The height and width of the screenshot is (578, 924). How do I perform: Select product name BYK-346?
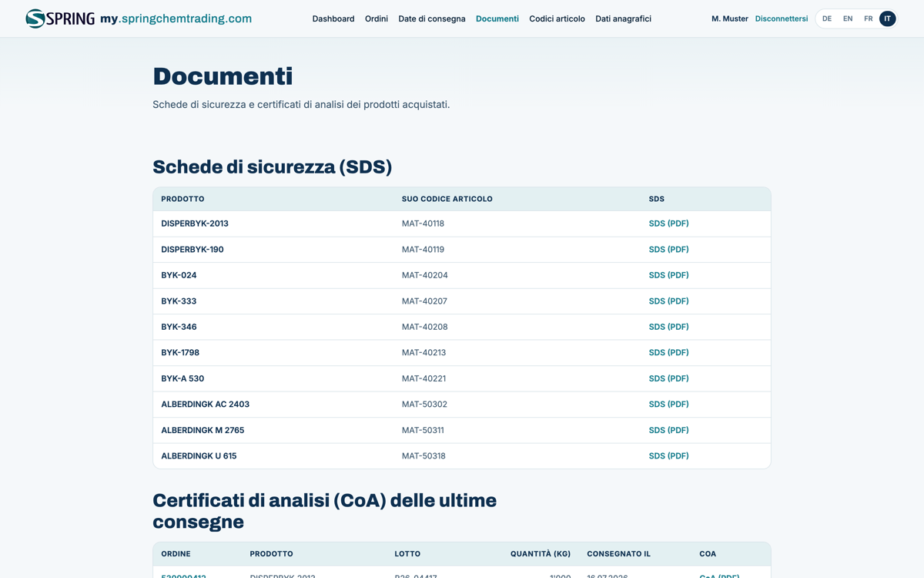click(179, 327)
